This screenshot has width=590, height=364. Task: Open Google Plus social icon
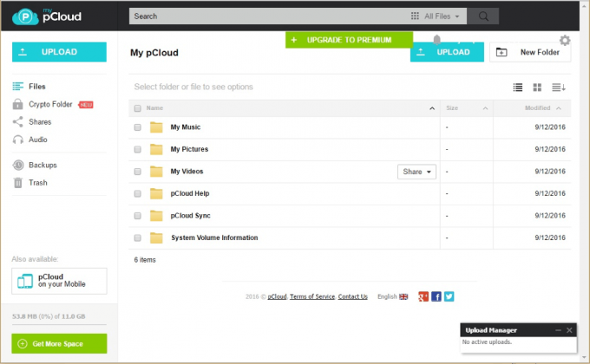(423, 296)
